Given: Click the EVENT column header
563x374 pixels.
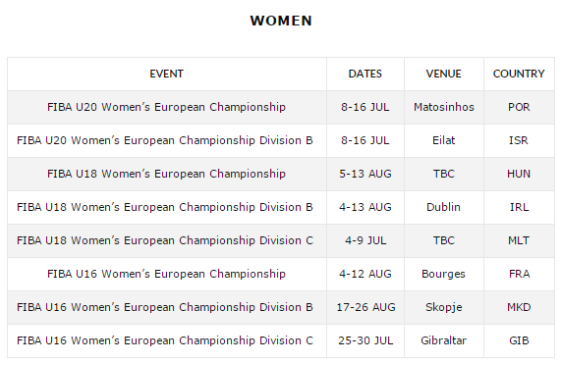Looking at the screenshot, I should click(166, 74).
